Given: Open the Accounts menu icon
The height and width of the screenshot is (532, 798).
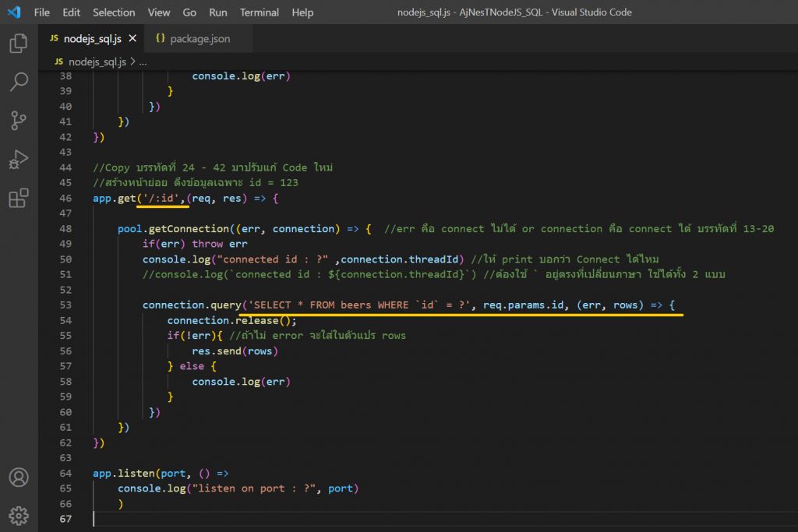Looking at the screenshot, I should click(19, 477).
